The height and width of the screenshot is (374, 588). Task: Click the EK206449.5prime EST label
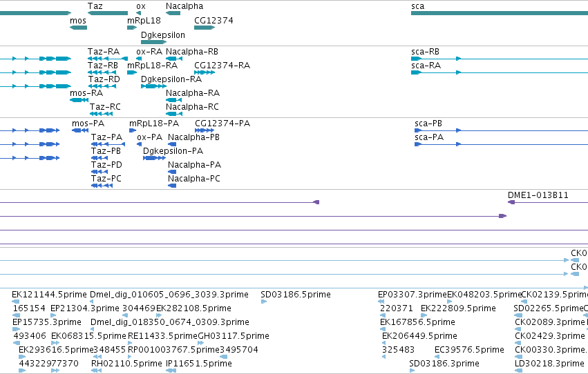pos(419,336)
